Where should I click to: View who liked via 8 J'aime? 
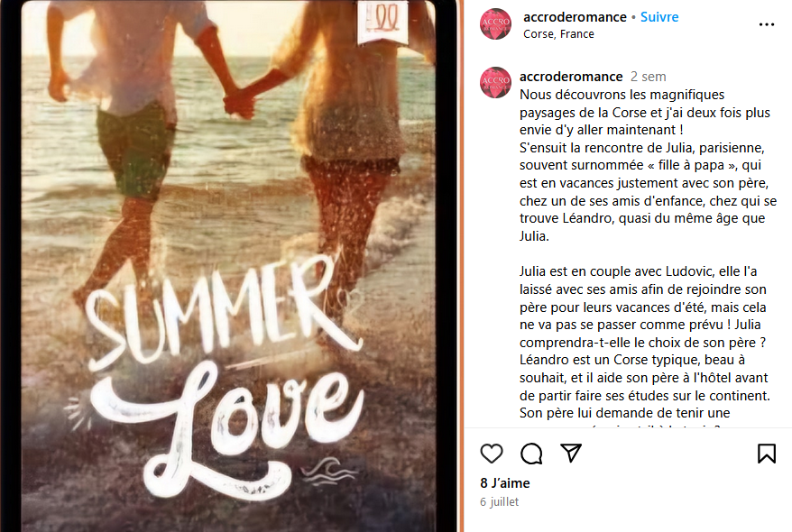point(504,483)
